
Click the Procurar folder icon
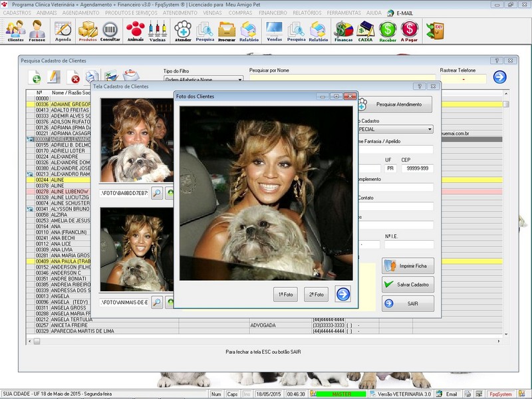tap(227, 31)
